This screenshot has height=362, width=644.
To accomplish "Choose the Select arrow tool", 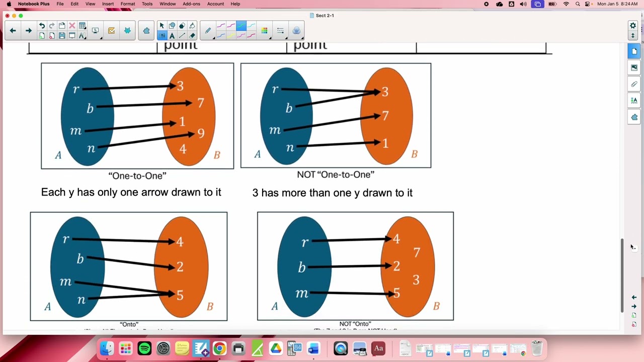I will pos(162,26).
